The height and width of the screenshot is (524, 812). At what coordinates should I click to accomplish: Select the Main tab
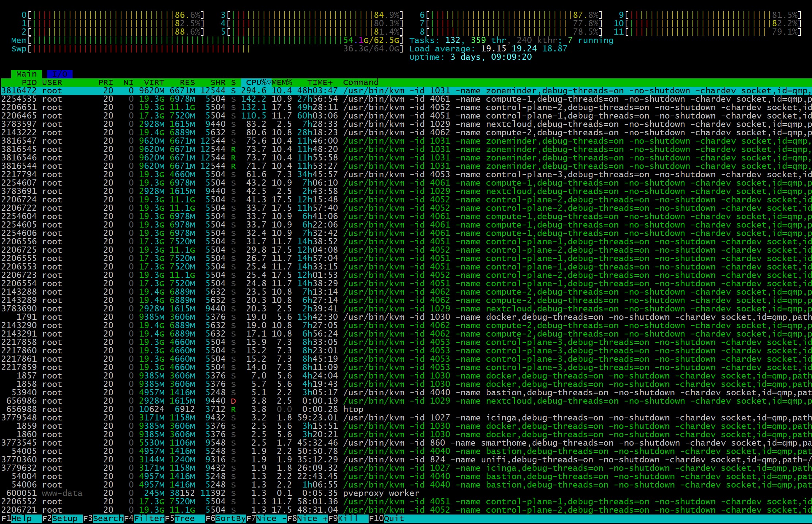(x=26, y=74)
